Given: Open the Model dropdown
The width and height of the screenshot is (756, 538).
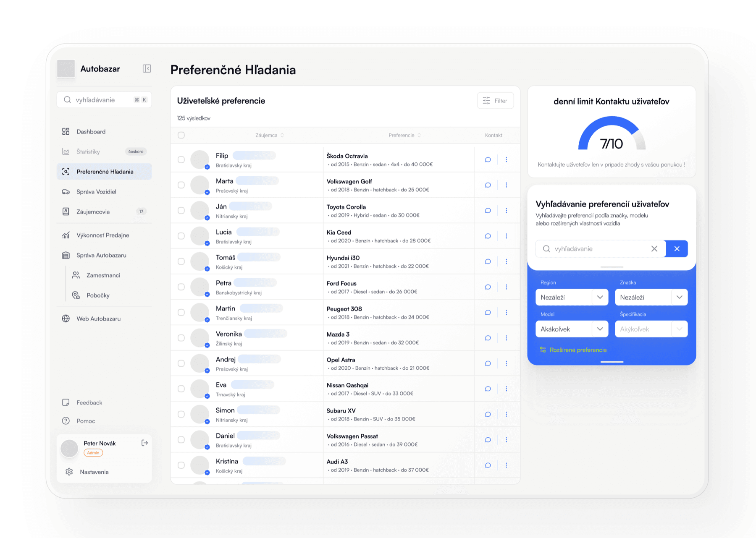Looking at the screenshot, I should [572, 329].
